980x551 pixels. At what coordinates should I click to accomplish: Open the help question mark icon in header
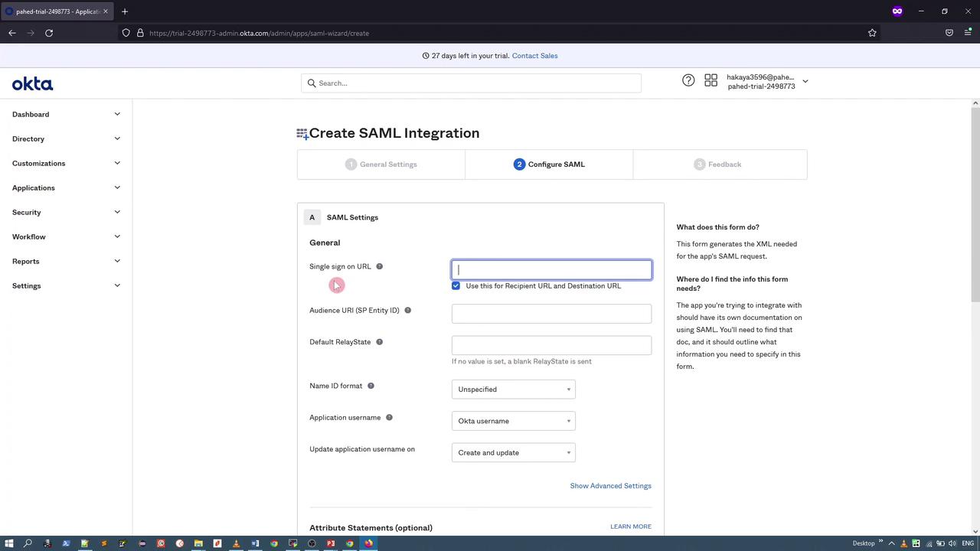pyautogui.click(x=688, y=80)
